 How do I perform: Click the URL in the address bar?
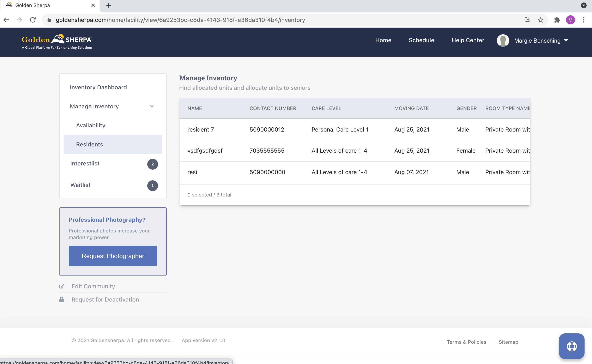[x=180, y=20]
